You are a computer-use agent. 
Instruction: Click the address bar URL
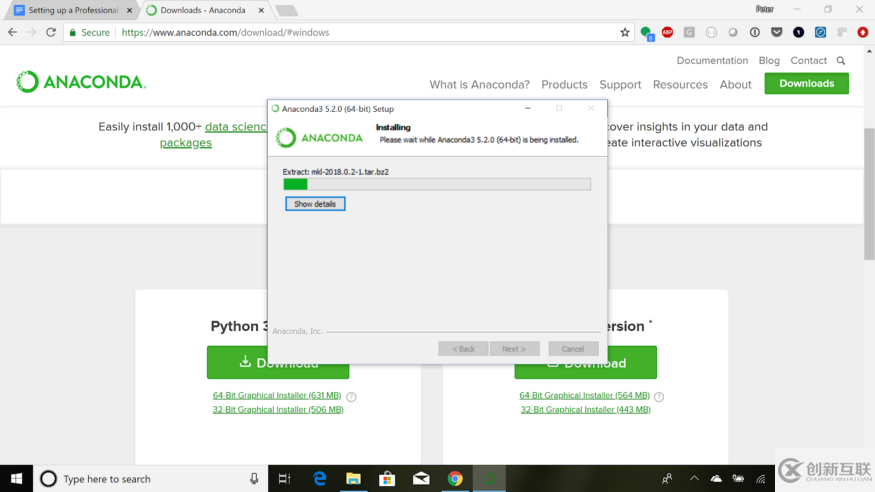225,32
